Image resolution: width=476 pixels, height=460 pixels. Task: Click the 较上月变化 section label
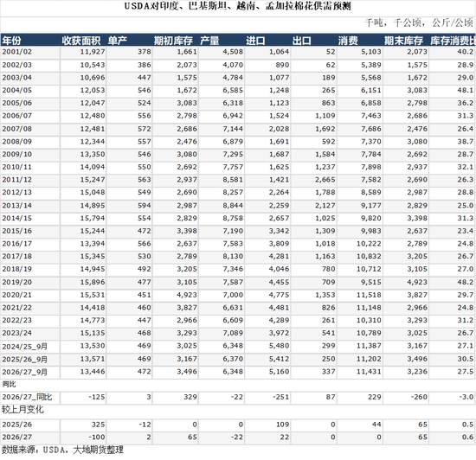coord(23,410)
